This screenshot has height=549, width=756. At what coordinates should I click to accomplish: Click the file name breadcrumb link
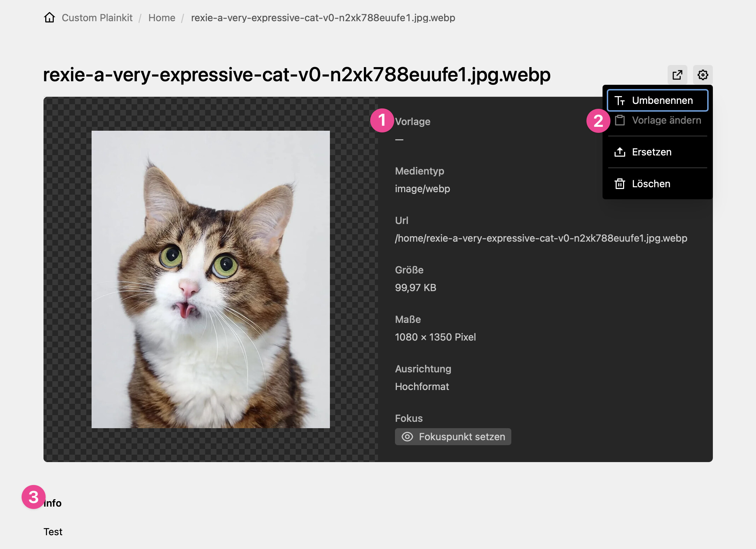(x=323, y=18)
